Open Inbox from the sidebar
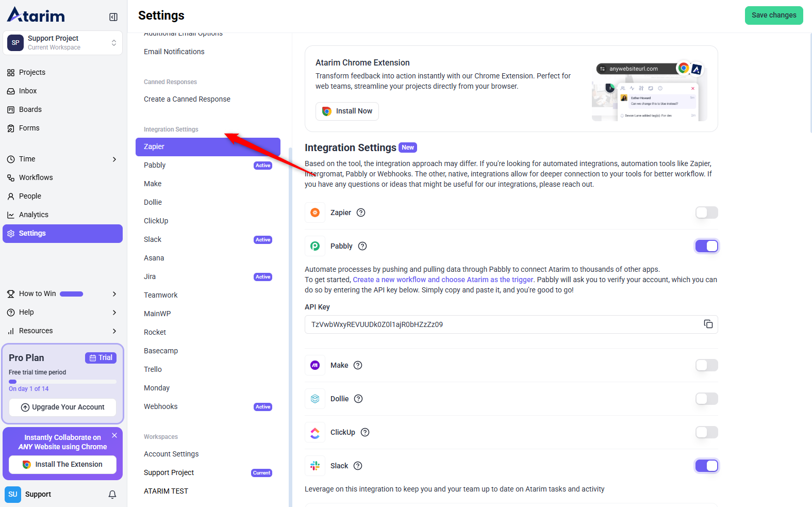Screen dimensions: 812x507 coord(28,91)
